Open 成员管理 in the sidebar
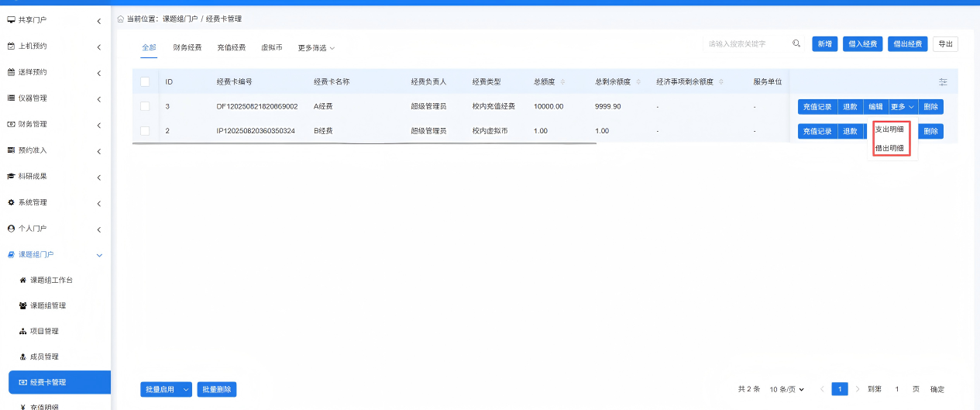 point(44,357)
